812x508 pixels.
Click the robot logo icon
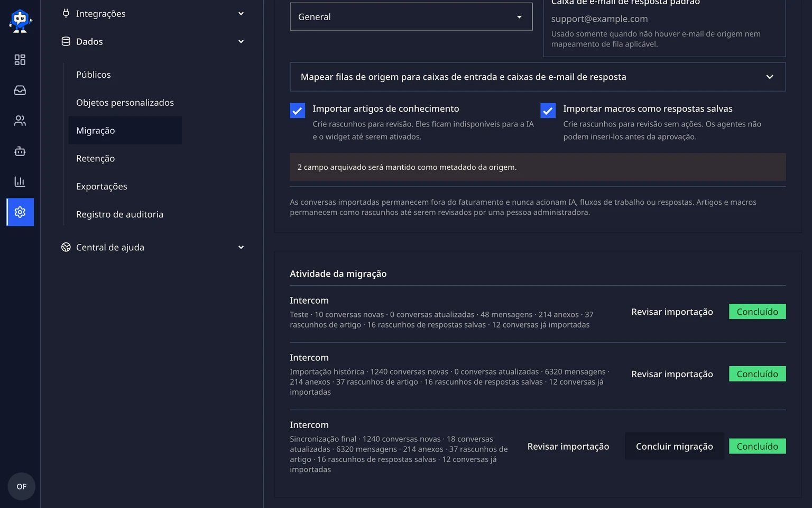20,21
